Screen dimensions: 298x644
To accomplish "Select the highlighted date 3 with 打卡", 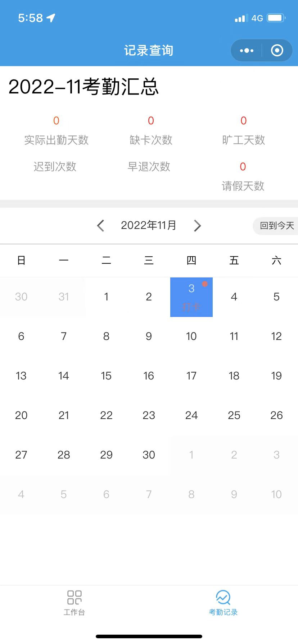I will (191, 297).
